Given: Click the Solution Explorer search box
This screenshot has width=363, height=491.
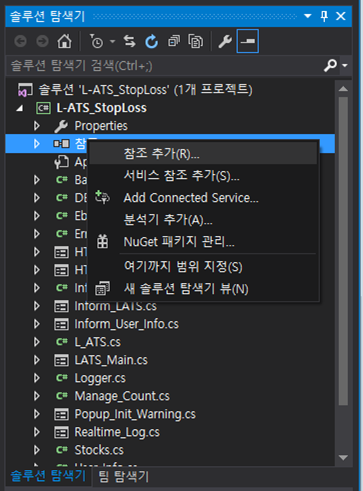Looking at the screenshot, I should coord(163,66).
